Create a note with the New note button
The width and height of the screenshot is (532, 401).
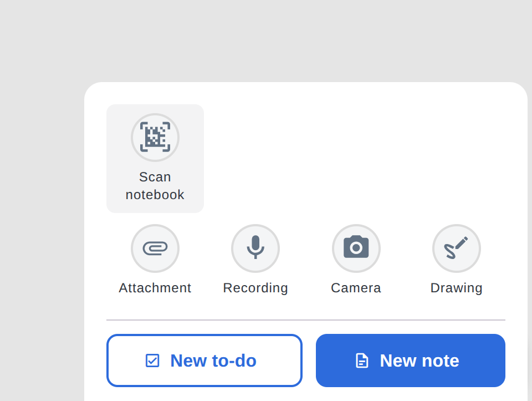411,361
